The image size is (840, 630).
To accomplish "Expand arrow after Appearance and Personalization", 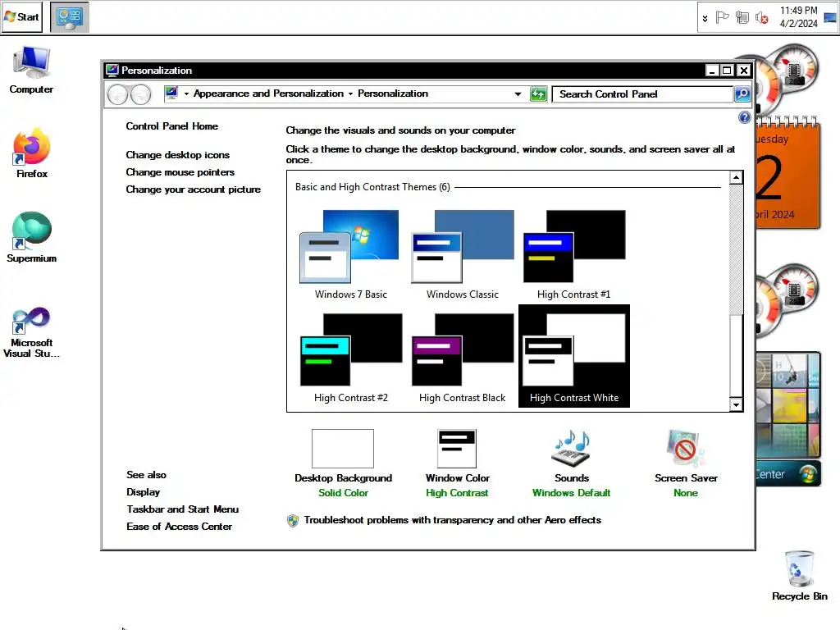I will (350, 94).
